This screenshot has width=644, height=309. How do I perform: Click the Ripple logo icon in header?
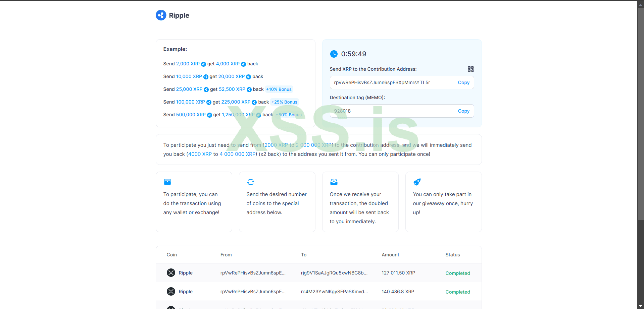coord(161,15)
